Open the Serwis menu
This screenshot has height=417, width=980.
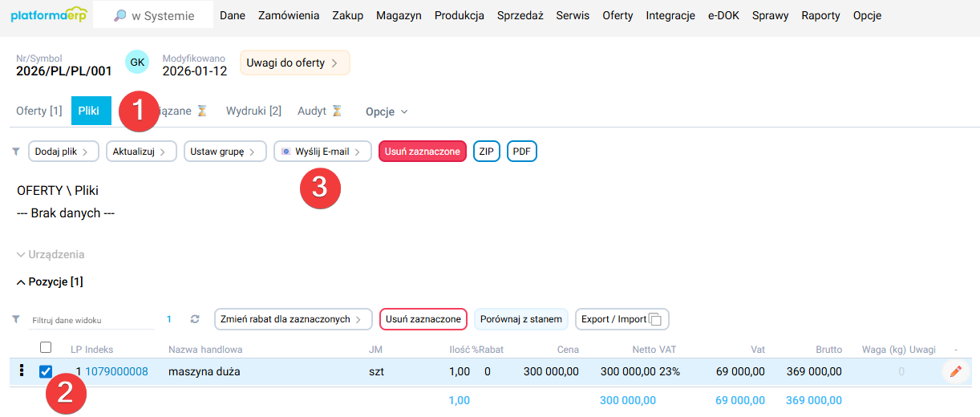point(573,15)
